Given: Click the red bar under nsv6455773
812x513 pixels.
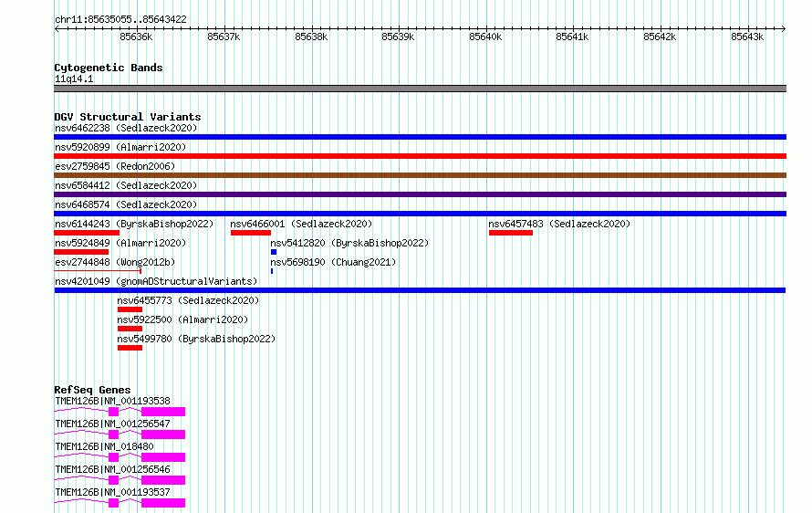Looking at the screenshot, I should pos(130,309).
